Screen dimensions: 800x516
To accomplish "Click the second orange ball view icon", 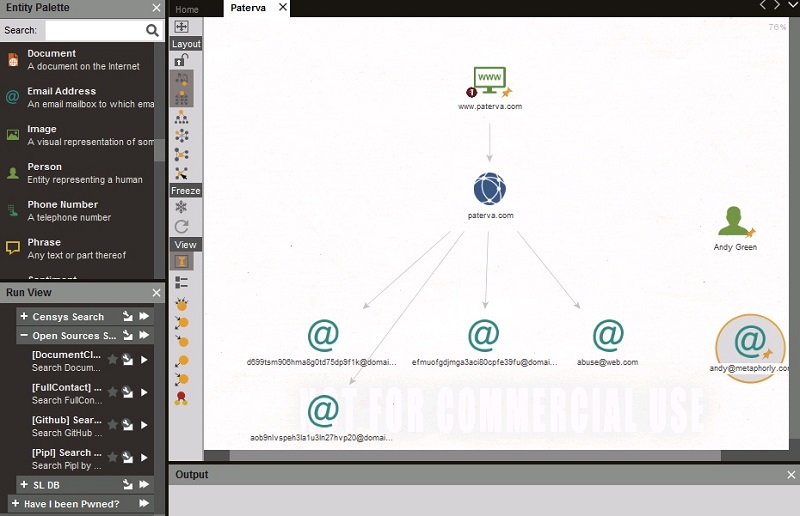I will point(182,323).
